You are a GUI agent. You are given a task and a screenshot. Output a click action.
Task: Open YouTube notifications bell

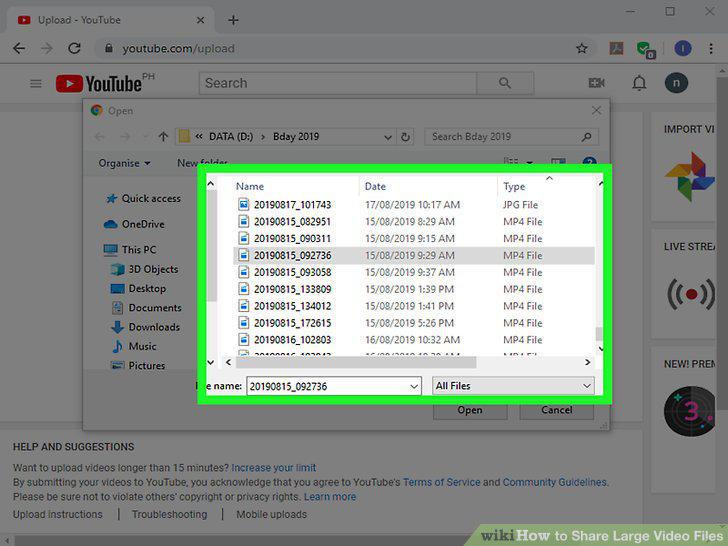639,83
